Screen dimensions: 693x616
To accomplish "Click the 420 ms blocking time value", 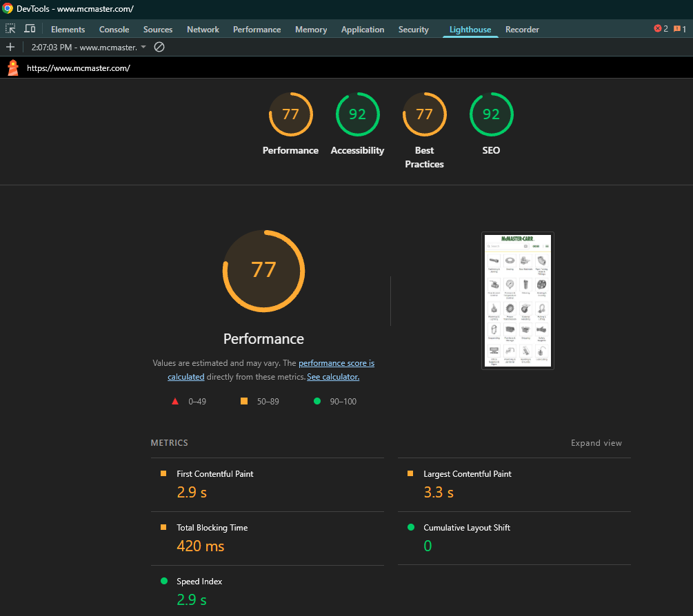I will pos(200,546).
